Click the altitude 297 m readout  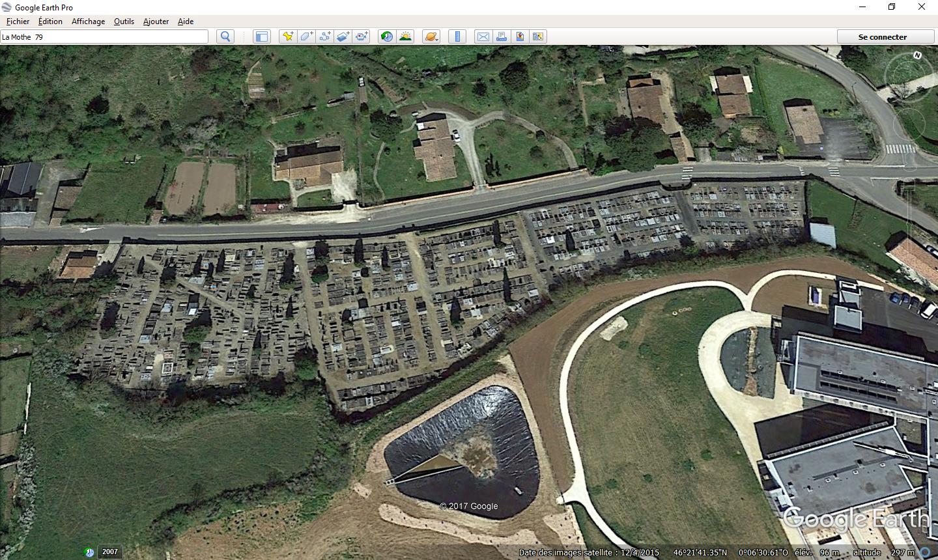pos(884,552)
